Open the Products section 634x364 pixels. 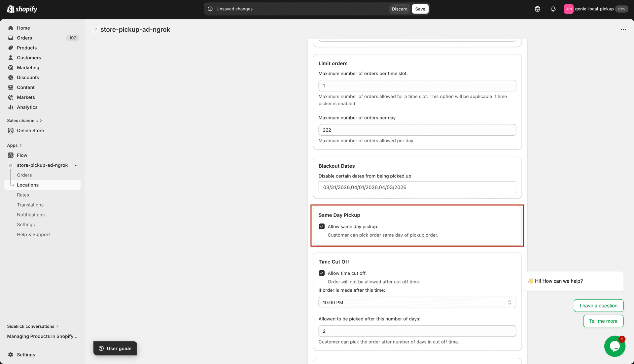[27, 48]
